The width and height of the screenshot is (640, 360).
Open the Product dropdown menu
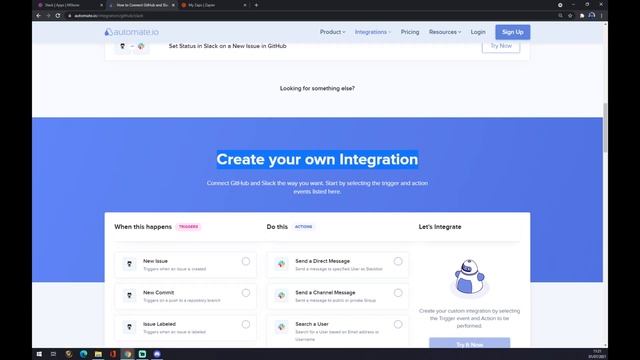[x=332, y=32]
